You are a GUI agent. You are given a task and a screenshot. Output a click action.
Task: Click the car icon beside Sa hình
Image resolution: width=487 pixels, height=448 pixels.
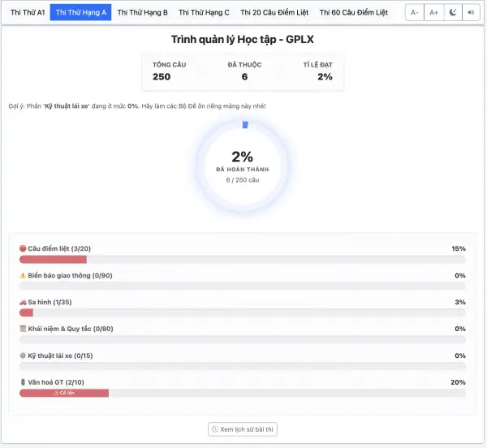(x=23, y=302)
